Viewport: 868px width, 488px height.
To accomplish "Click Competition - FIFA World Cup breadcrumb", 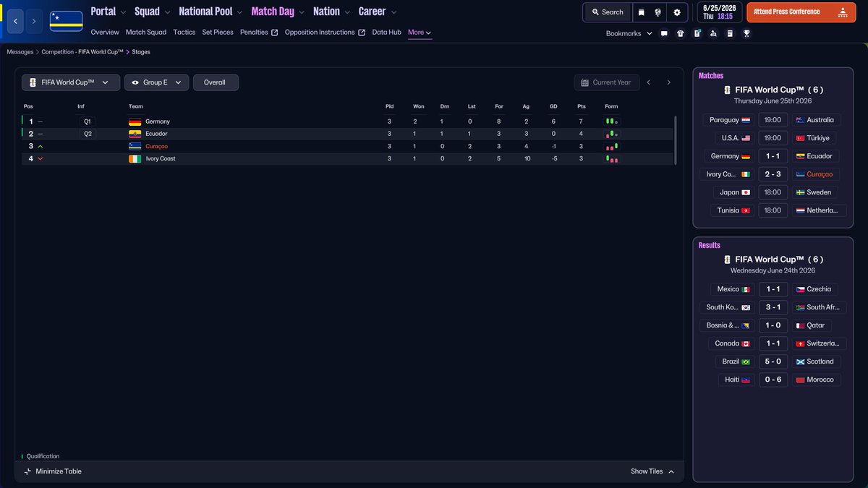I will pyautogui.click(x=82, y=52).
